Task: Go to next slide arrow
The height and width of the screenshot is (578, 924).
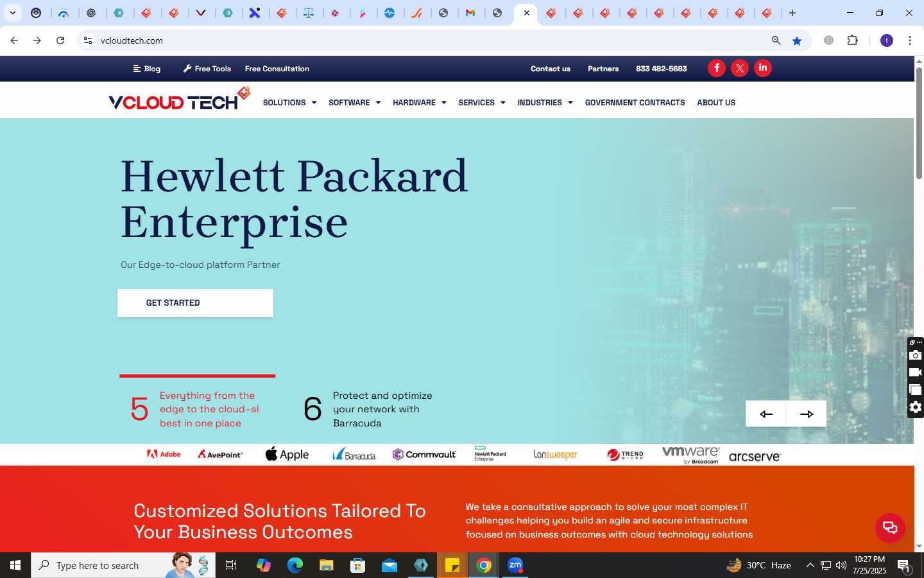Action: click(x=807, y=414)
